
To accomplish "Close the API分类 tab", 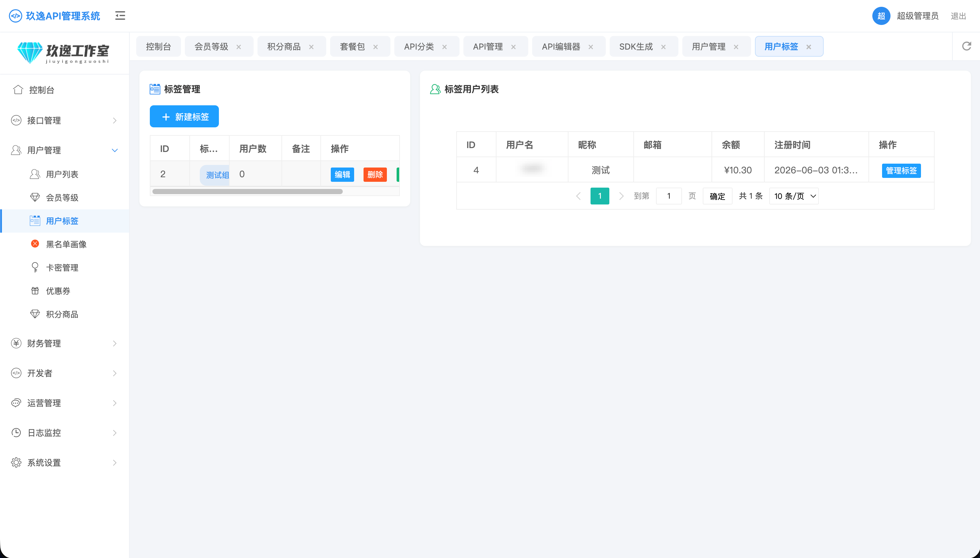I will pos(444,47).
